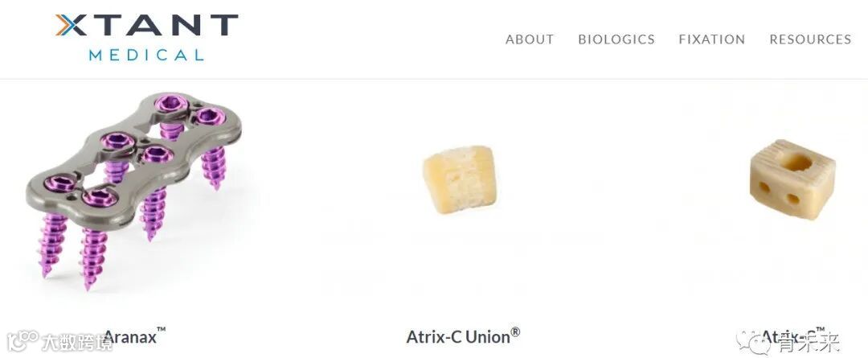Click the registered symbol after Atrix-C Union
This screenshot has height=358, width=868.
[515, 331]
